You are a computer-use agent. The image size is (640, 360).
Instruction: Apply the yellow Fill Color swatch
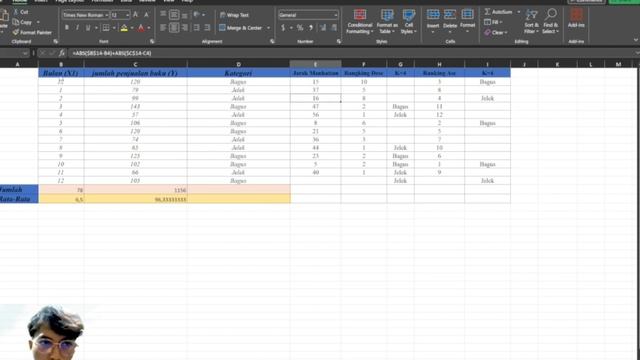[x=124, y=28]
